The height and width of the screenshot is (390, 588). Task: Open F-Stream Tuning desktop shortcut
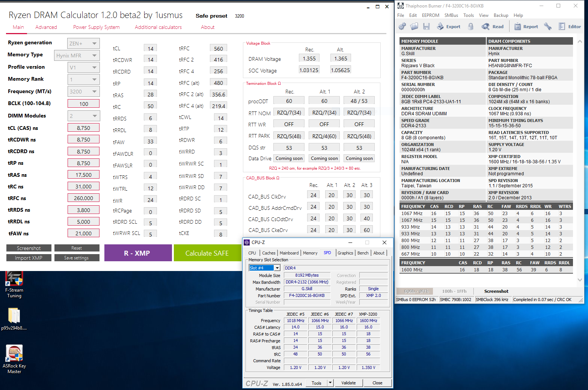point(14,285)
